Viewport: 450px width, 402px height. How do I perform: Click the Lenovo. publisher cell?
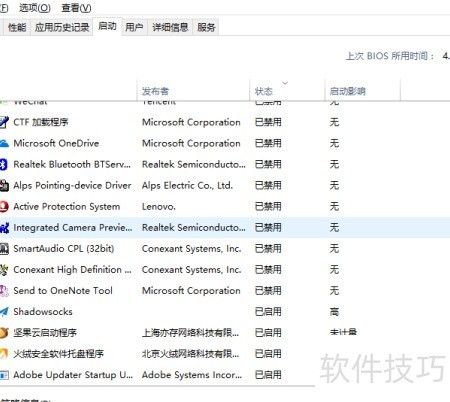pos(159,207)
